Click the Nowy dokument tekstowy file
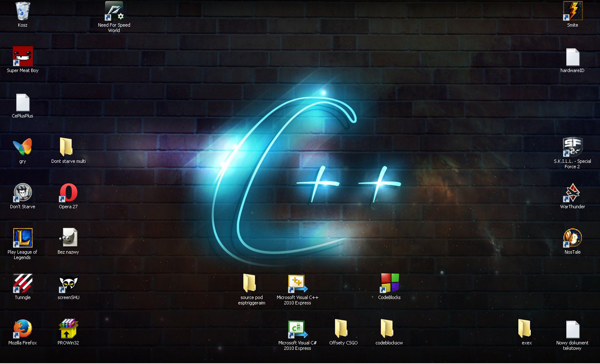The width and height of the screenshot is (600, 364). [572, 329]
